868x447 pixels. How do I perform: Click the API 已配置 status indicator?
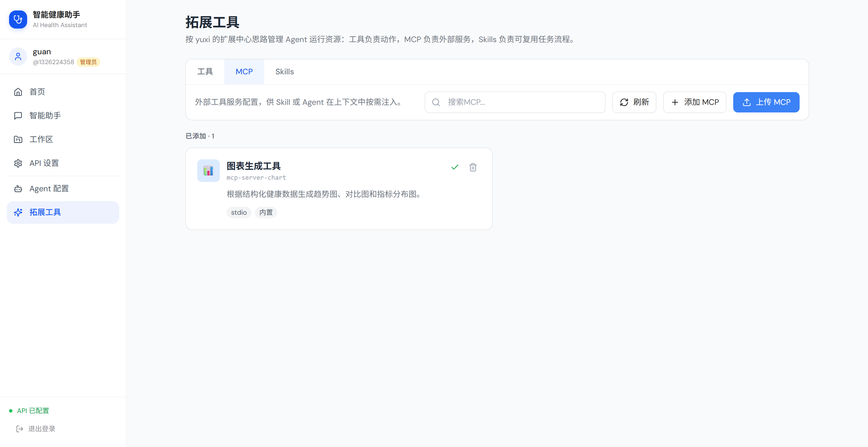tap(29, 411)
